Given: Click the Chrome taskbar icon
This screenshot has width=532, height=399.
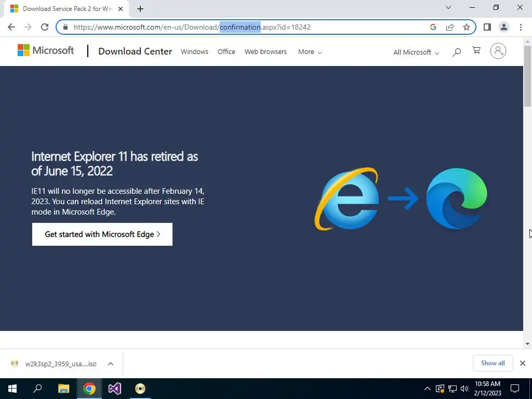Looking at the screenshot, I should [89, 389].
